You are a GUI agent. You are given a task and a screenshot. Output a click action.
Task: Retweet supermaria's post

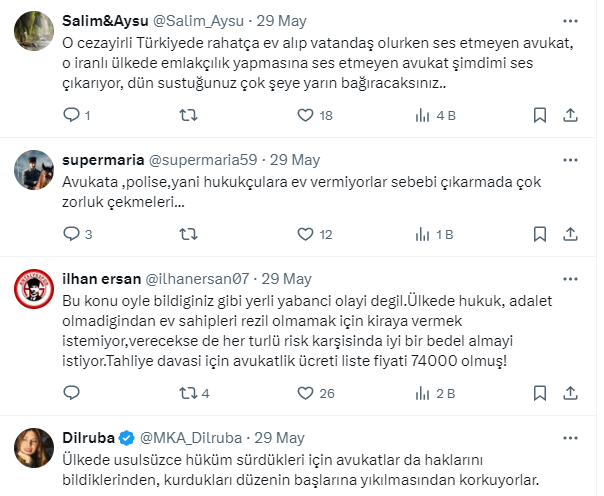click(187, 235)
